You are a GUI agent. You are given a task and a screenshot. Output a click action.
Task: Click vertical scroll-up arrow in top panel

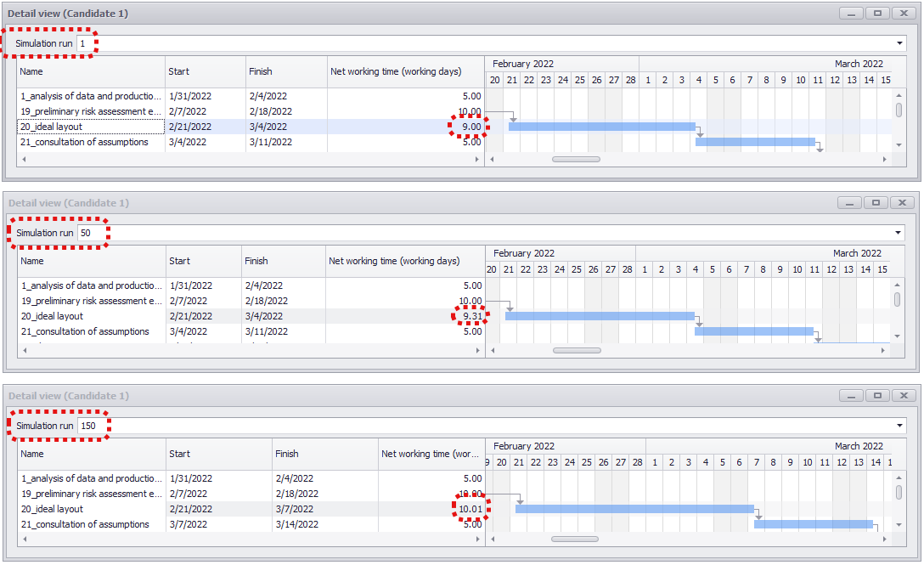tap(898, 94)
